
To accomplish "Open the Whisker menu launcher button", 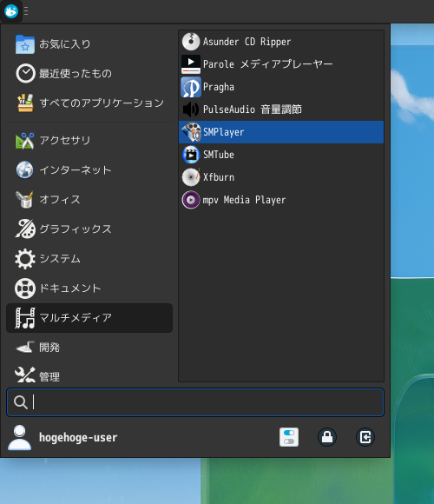I will (x=11, y=11).
